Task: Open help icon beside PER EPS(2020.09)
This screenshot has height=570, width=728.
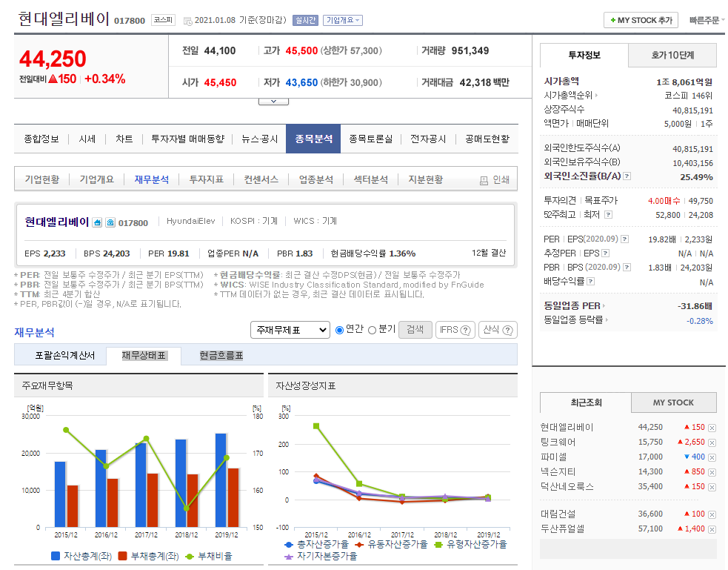Action: point(625,239)
